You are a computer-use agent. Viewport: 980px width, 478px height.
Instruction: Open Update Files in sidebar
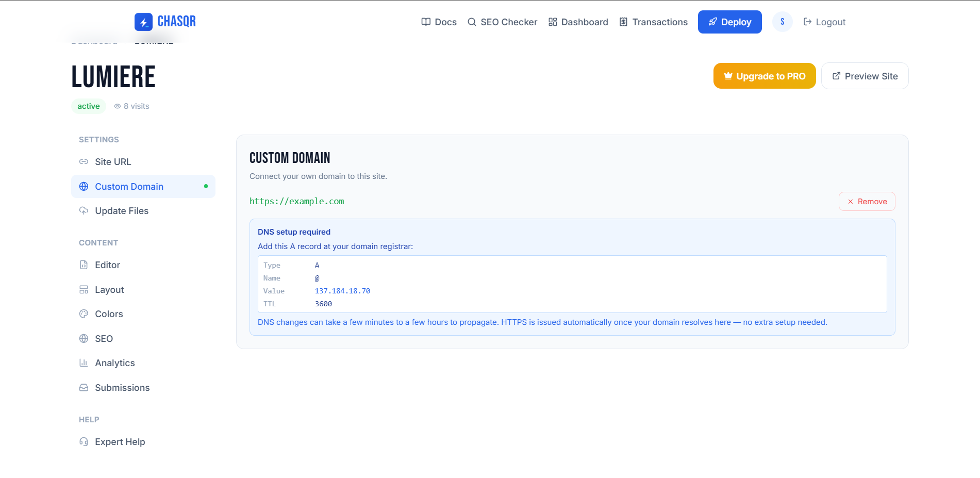(143, 211)
